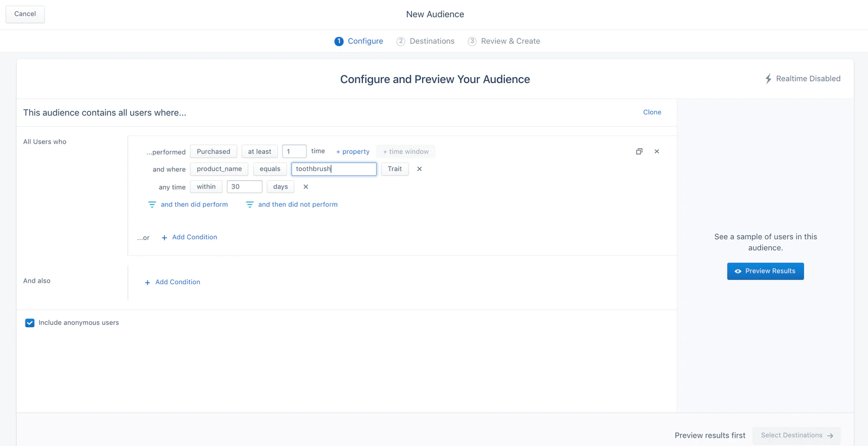The image size is (868, 446).
Task: Click the lightning bolt Realtime icon
Action: coord(768,79)
